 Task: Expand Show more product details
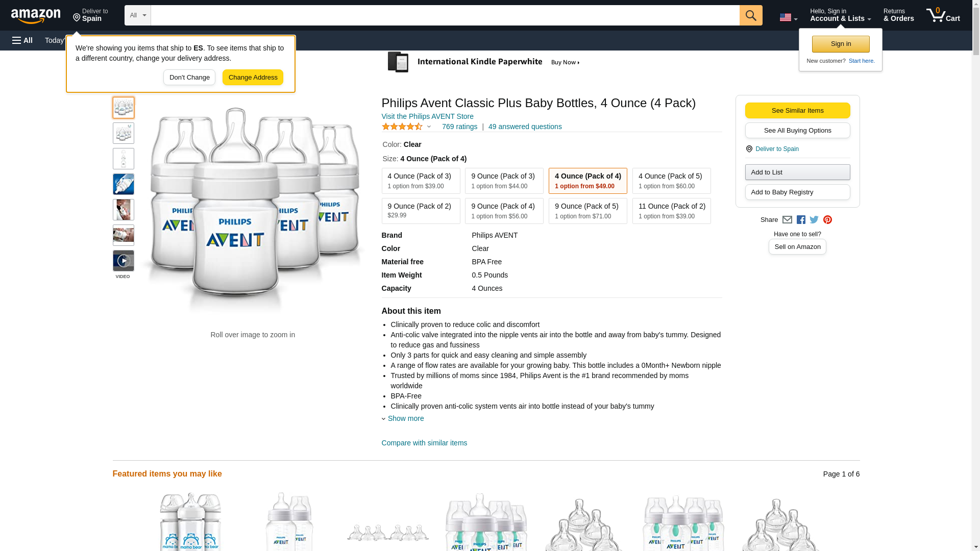coord(405,418)
